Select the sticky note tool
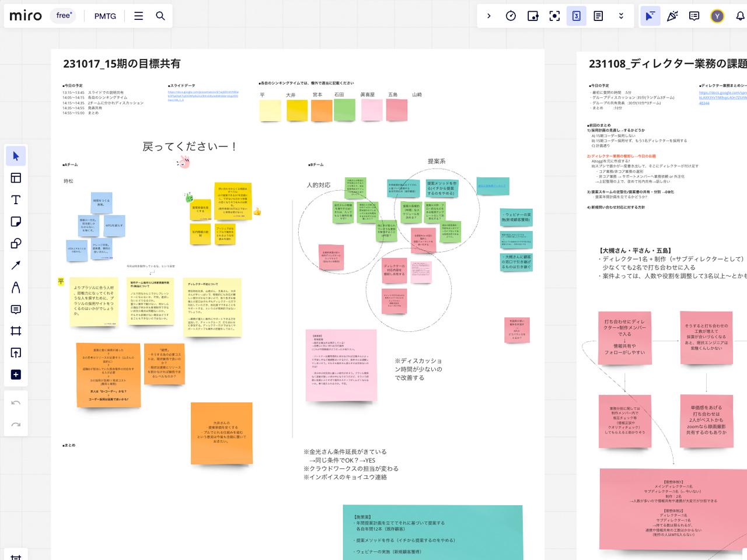This screenshot has width=747, height=560. [16, 222]
